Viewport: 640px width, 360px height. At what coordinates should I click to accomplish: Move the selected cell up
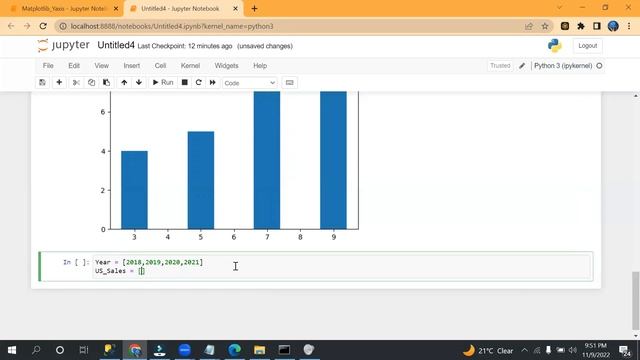click(x=124, y=82)
